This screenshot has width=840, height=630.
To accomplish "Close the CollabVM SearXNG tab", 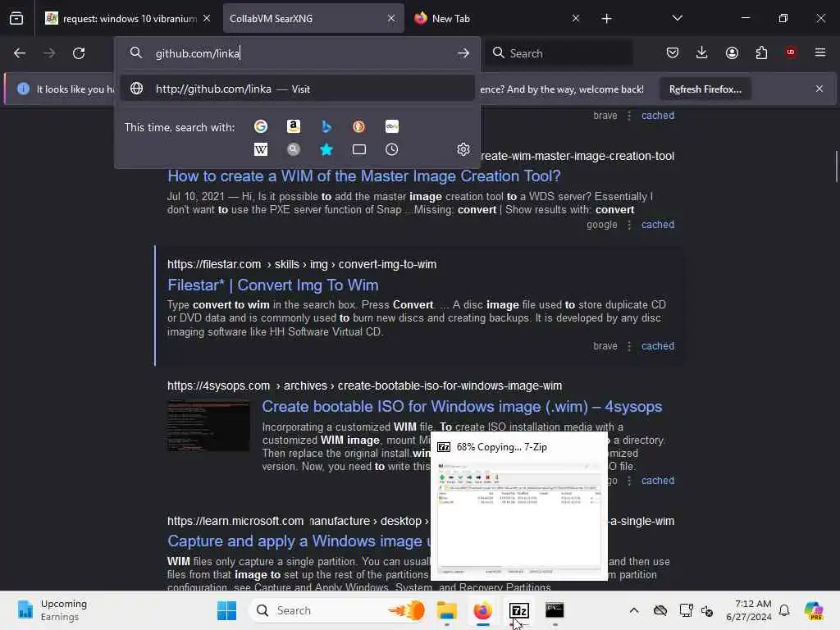I will coord(391,18).
